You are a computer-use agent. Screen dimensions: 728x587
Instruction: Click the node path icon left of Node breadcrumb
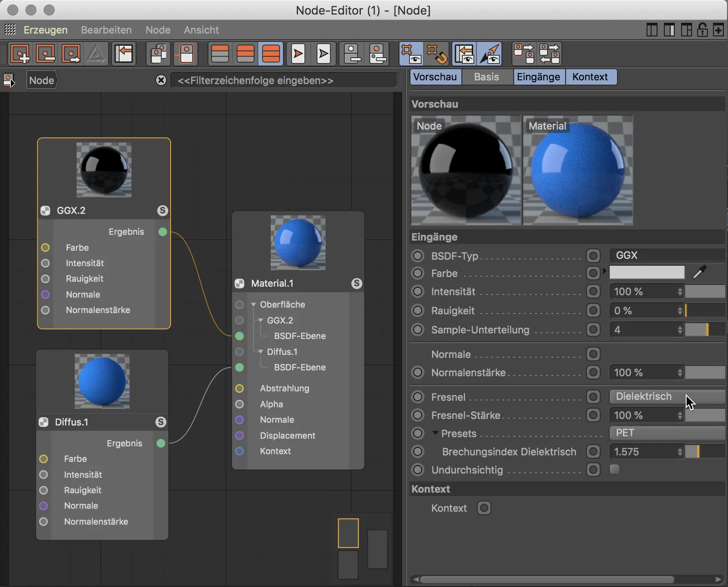tap(10, 81)
